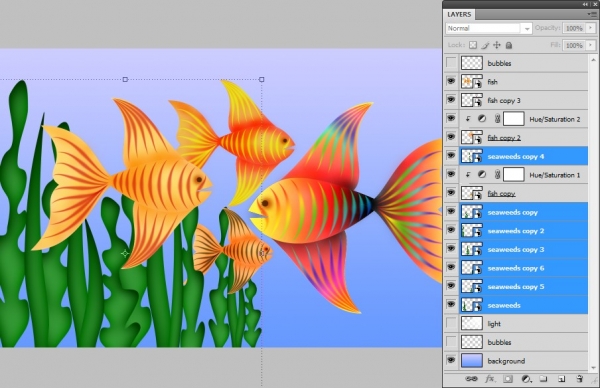Click the link layers chain icon
Screen dimensions: 600x388
pyautogui.click(x=471, y=379)
